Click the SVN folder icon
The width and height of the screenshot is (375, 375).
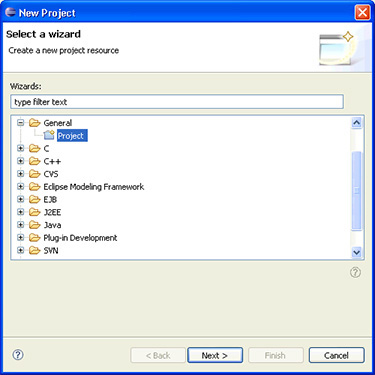coord(34,250)
